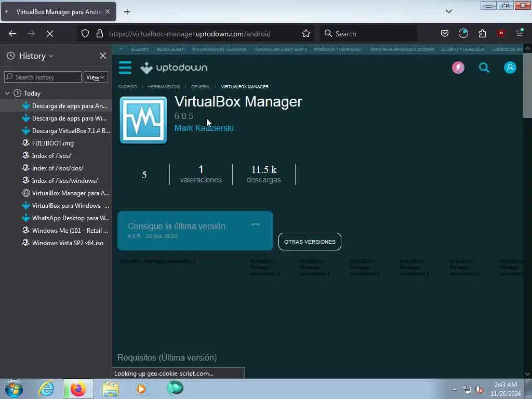Open history entry Index of /isos/
This screenshot has height=399, width=532.
tap(56, 156)
